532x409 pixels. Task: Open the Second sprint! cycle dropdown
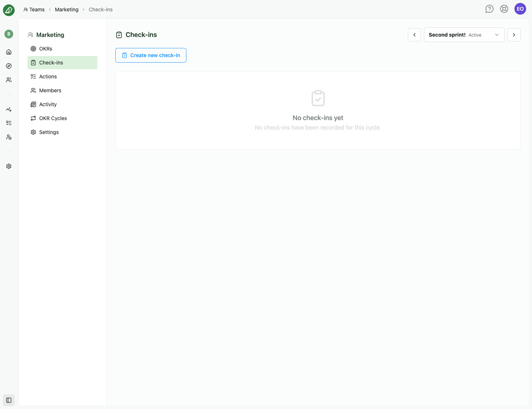(x=464, y=35)
